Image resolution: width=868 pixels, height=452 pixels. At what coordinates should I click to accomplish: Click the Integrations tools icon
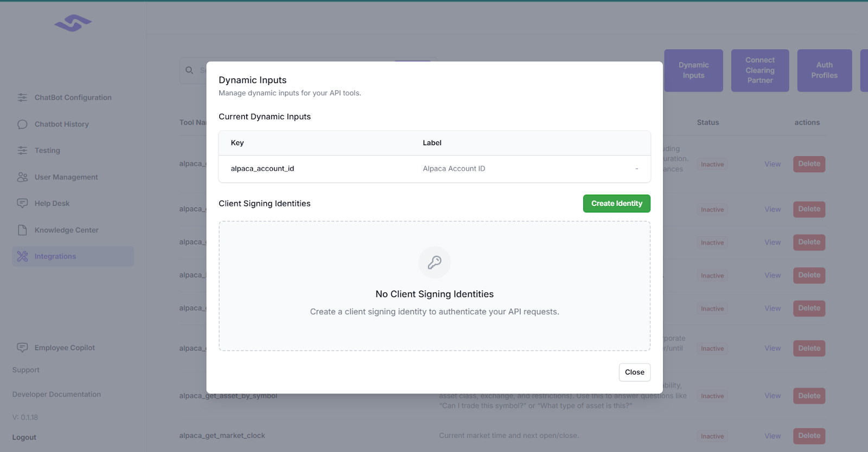click(22, 256)
